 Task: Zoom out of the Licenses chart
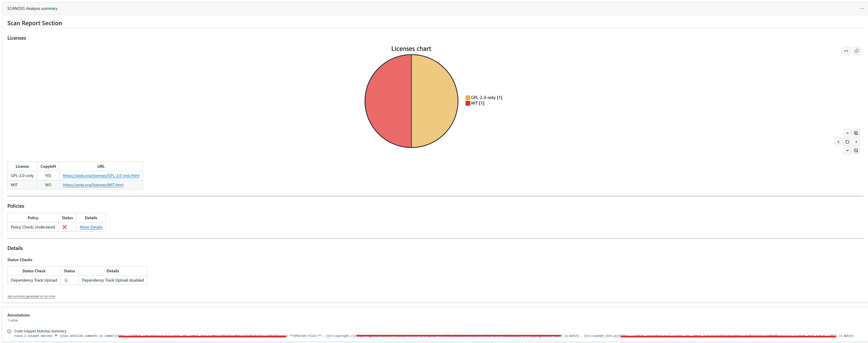[x=856, y=150]
